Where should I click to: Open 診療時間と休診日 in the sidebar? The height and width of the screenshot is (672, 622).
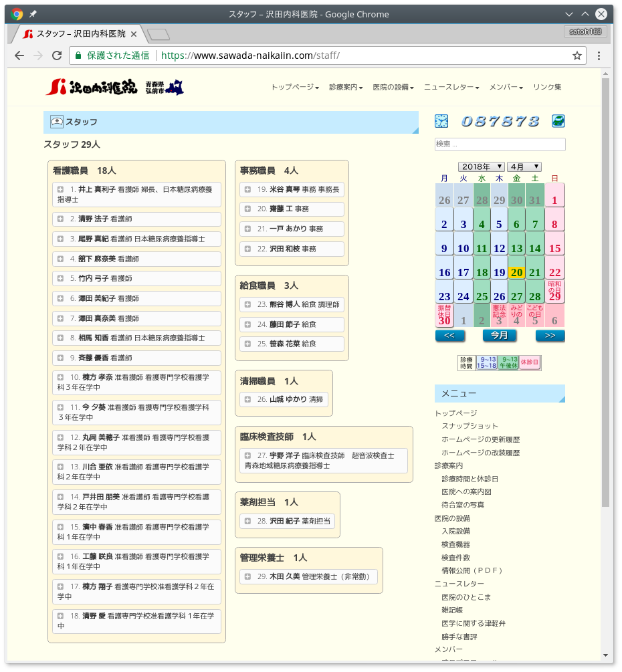470,479
